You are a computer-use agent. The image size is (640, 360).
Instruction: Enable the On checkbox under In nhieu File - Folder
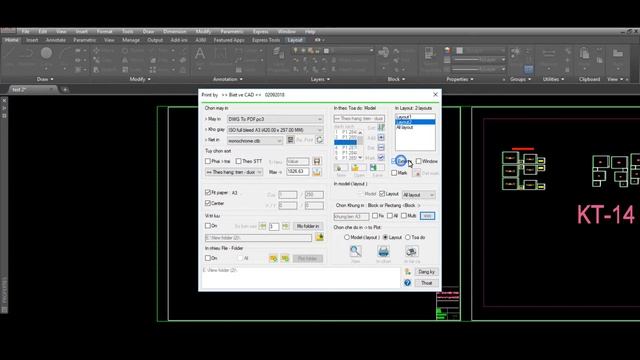click(x=208, y=258)
